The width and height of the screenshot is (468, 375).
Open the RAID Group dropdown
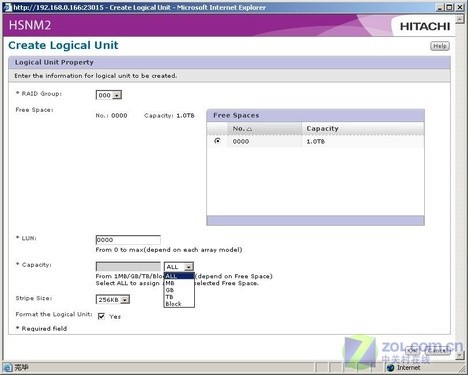pyautogui.click(x=109, y=95)
